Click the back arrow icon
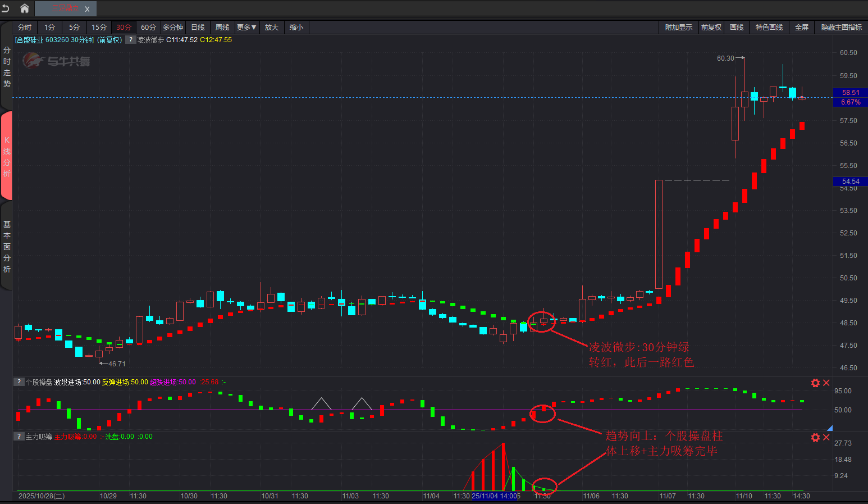868x504 pixels. click(6, 8)
